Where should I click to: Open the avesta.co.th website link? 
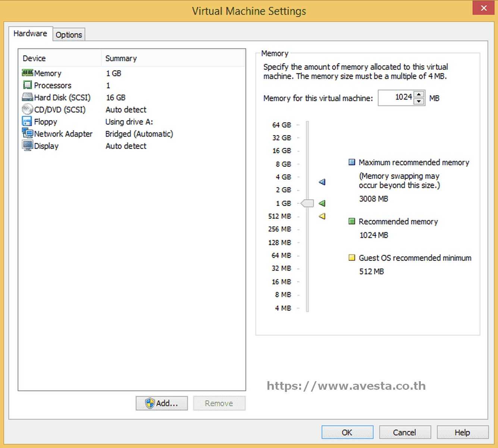[x=346, y=386]
